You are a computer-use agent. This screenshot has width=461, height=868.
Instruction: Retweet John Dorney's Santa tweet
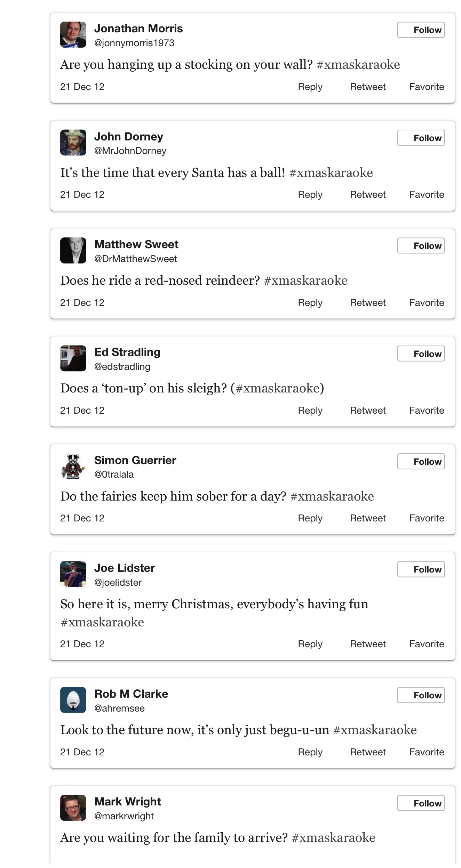tap(368, 195)
